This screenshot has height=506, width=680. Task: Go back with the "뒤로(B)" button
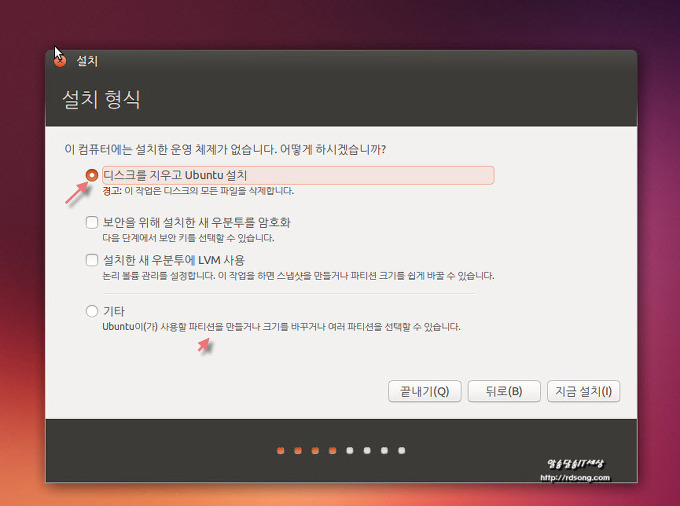(x=503, y=391)
